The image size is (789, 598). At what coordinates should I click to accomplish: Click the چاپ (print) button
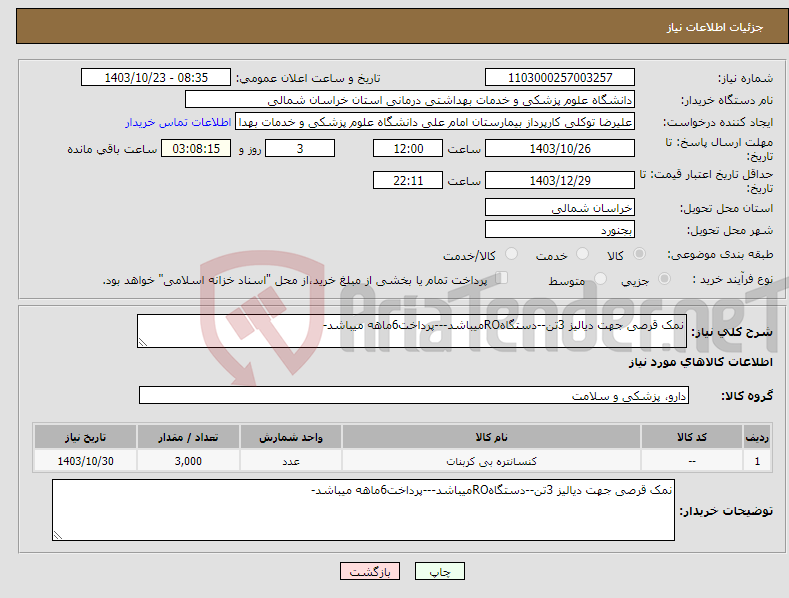[x=439, y=571]
